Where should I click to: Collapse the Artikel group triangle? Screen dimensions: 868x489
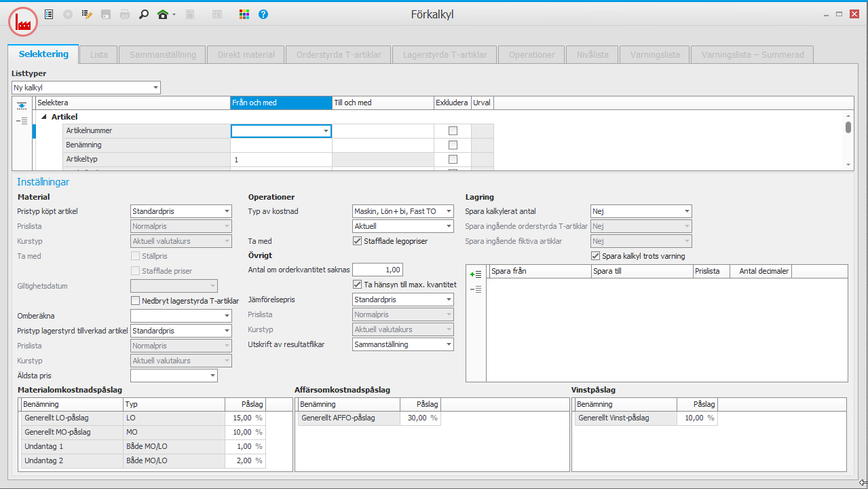44,117
